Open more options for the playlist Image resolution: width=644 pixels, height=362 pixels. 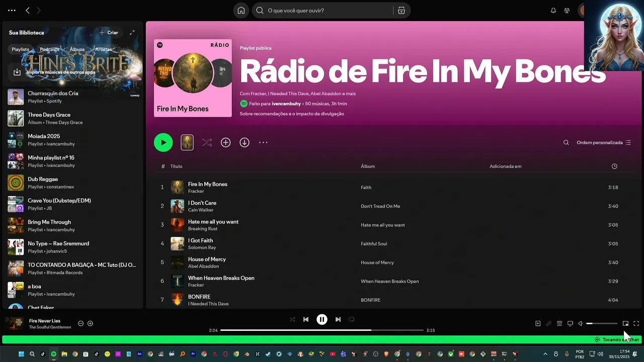(263, 143)
